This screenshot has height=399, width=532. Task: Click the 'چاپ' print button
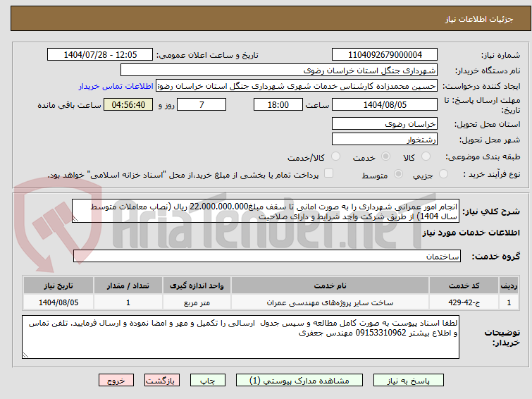pyautogui.click(x=208, y=381)
